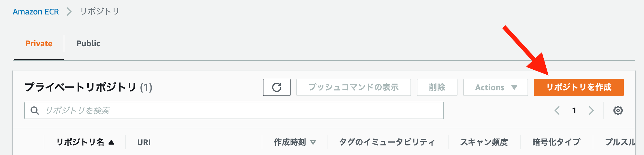Screen dimensions: 644x155
Task: Select page number 1
Action: point(574,110)
